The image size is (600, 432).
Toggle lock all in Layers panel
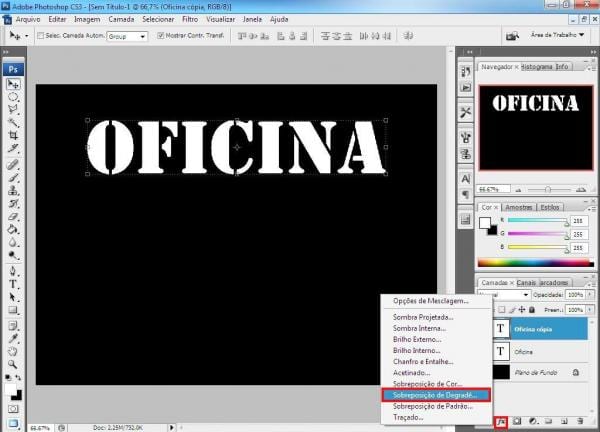pos(532,310)
